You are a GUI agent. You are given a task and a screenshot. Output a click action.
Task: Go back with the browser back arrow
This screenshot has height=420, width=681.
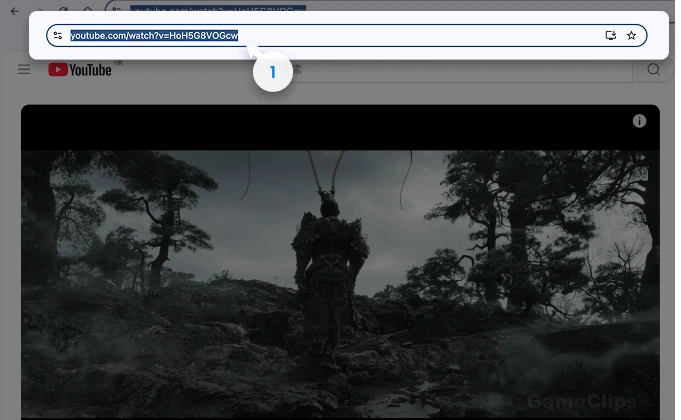(x=14, y=10)
